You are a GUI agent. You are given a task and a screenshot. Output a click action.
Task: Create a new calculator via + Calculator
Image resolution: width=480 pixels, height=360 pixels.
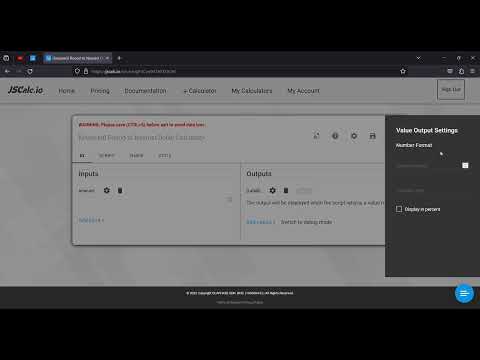click(200, 91)
